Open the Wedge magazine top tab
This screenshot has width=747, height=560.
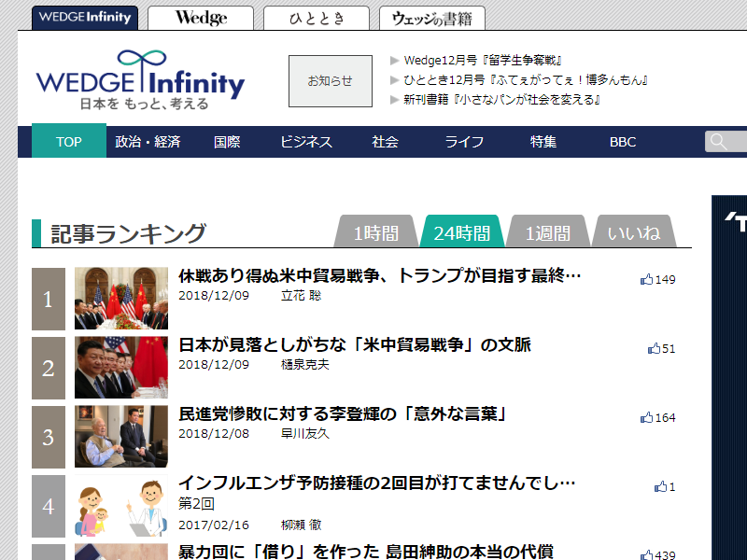(x=200, y=18)
